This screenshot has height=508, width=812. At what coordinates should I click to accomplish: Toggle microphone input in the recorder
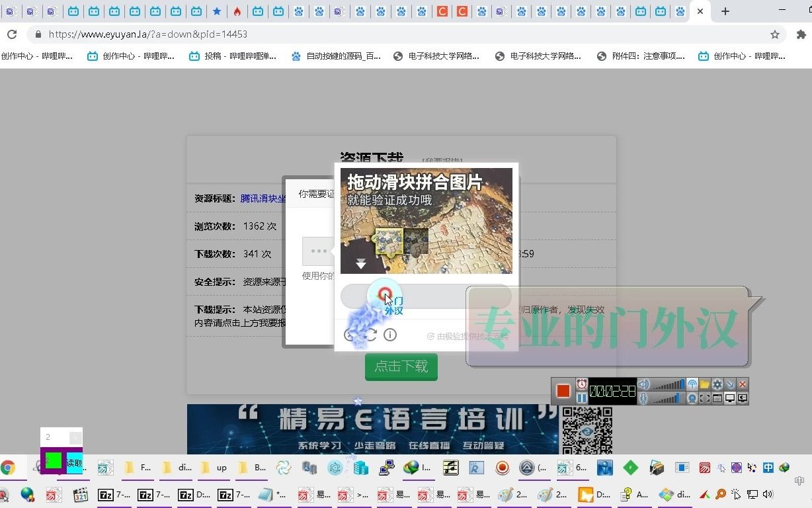point(643,398)
